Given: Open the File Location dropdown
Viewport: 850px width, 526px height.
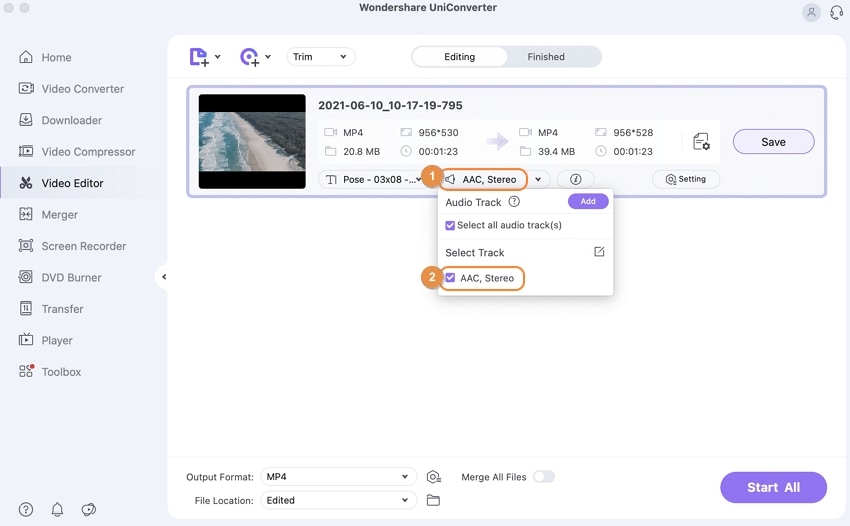Looking at the screenshot, I should (338, 501).
